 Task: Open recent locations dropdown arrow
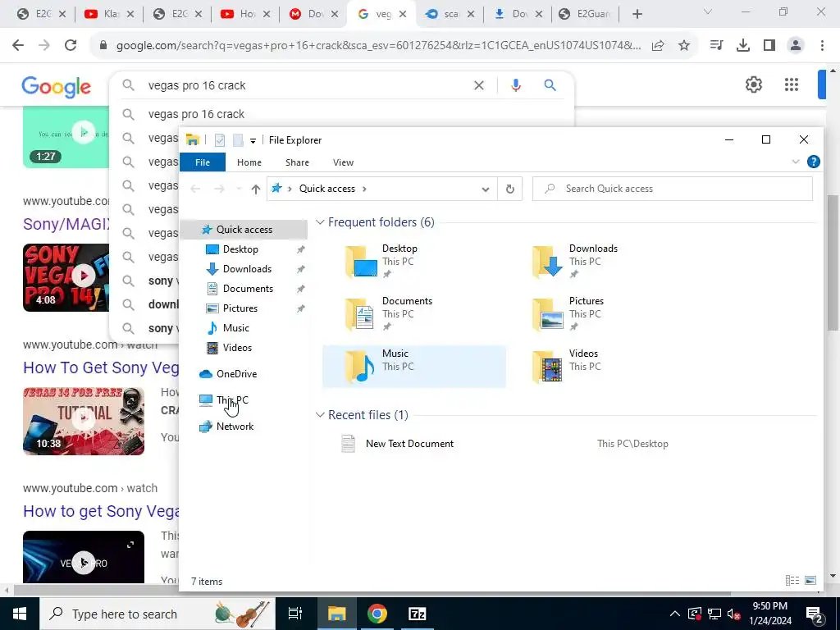click(x=239, y=189)
